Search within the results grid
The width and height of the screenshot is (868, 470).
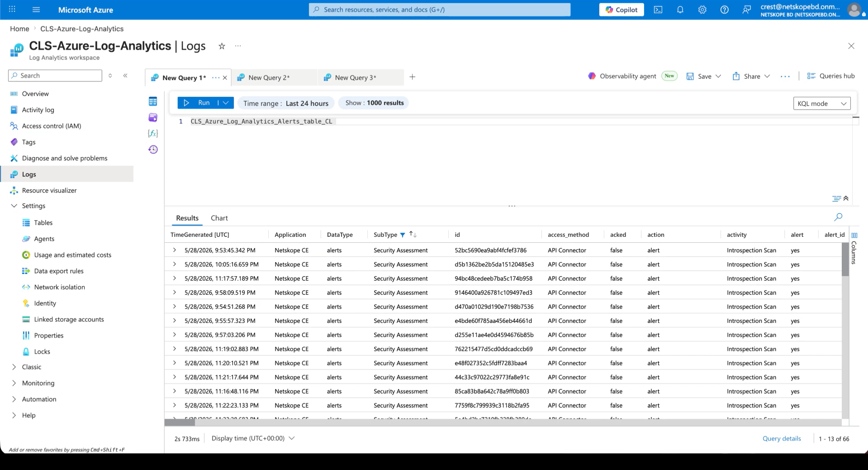838,217
